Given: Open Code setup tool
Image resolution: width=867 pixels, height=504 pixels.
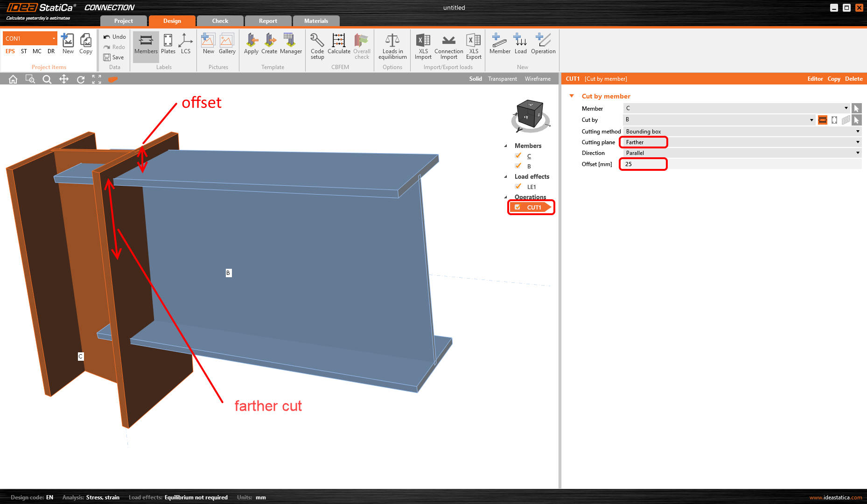Looking at the screenshot, I should [x=317, y=46].
